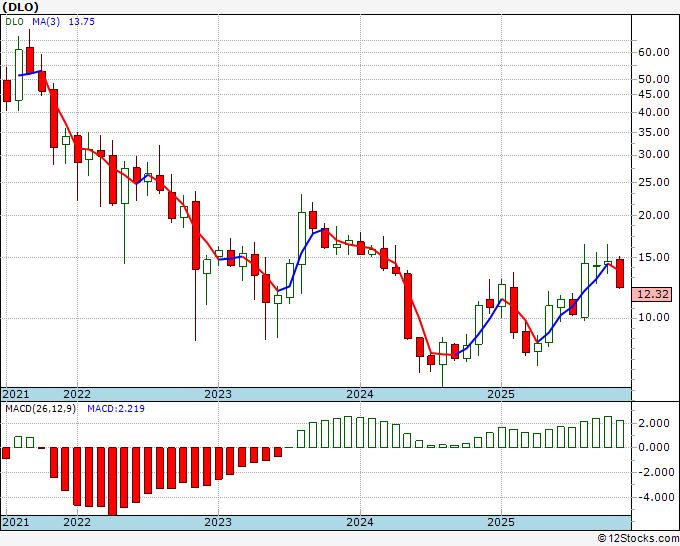Select the 25.00 price axis label

coord(654,183)
